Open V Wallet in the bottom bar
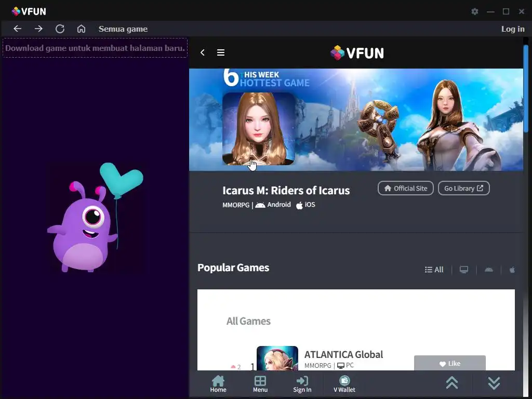532x399 pixels. pyautogui.click(x=344, y=384)
